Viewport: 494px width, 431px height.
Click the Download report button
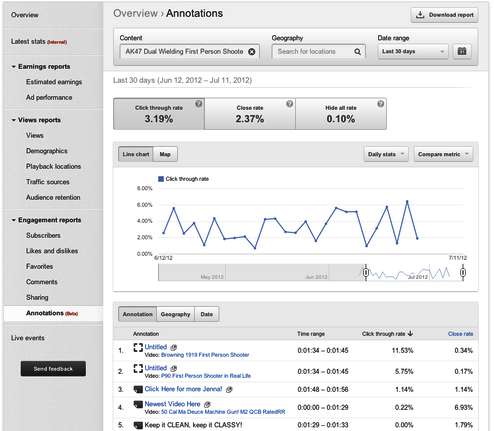[x=444, y=15]
